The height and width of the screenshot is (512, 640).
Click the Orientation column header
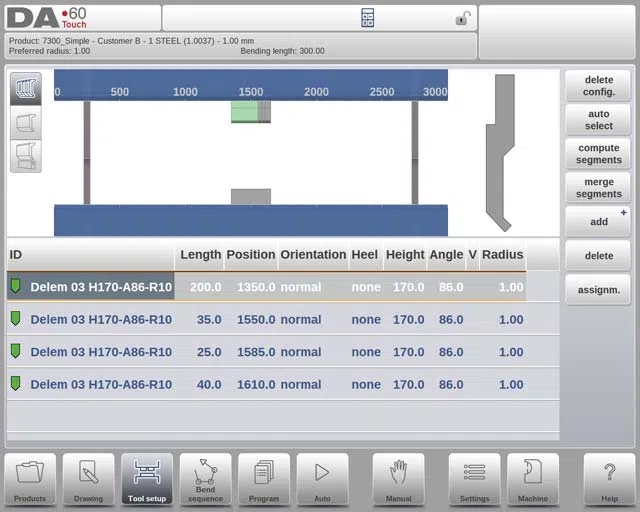point(313,254)
